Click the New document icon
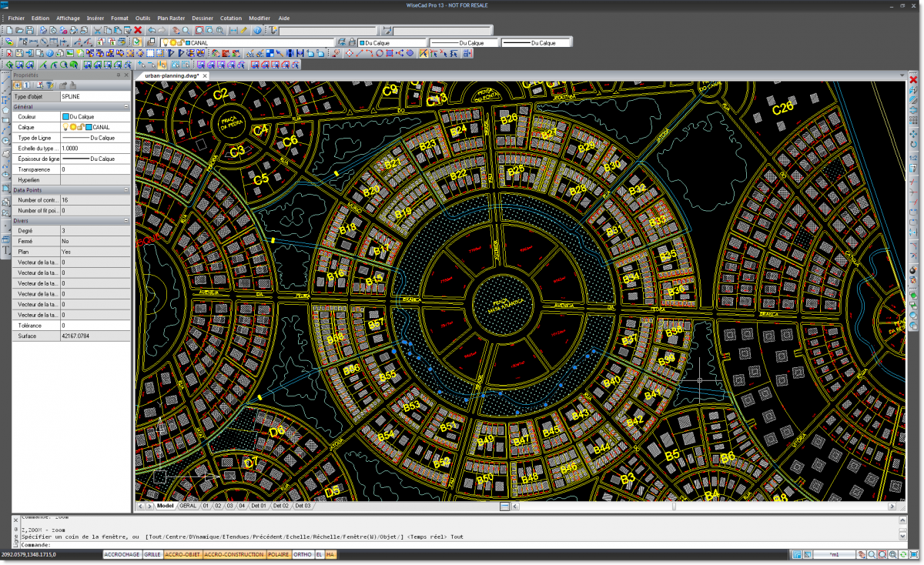 tap(9, 30)
